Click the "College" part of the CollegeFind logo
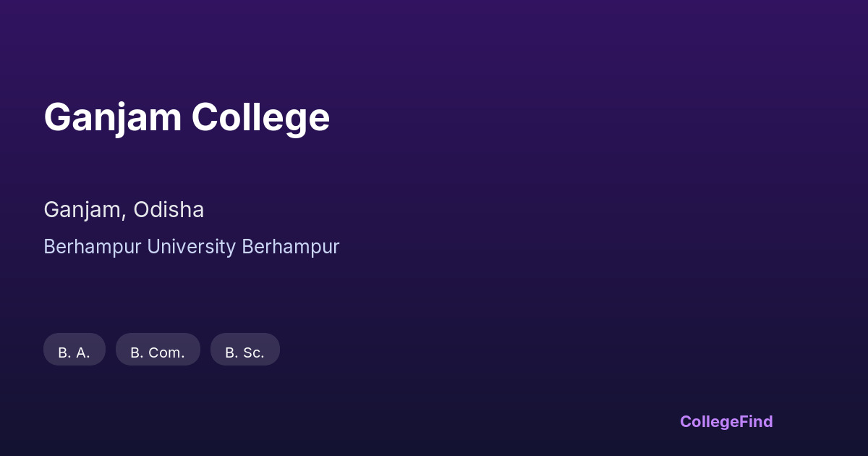 tap(710, 422)
